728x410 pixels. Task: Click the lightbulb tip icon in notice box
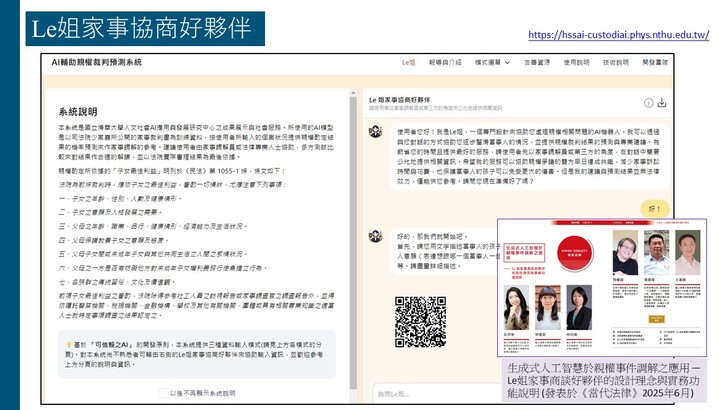(x=64, y=341)
